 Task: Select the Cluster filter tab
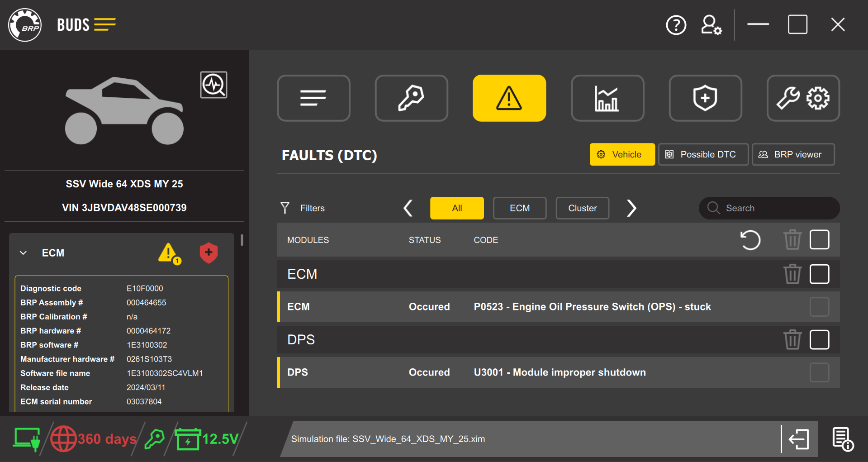582,208
